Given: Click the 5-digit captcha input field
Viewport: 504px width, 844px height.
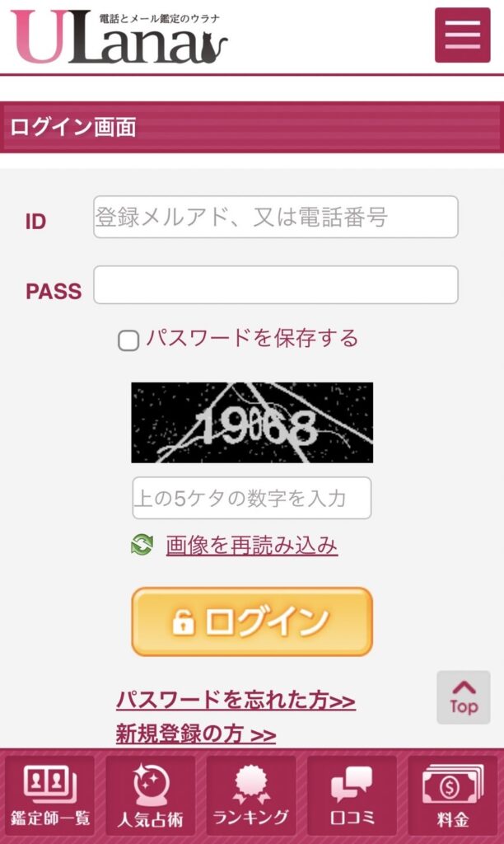Looking at the screenshot, I should (x=251, y=498).
